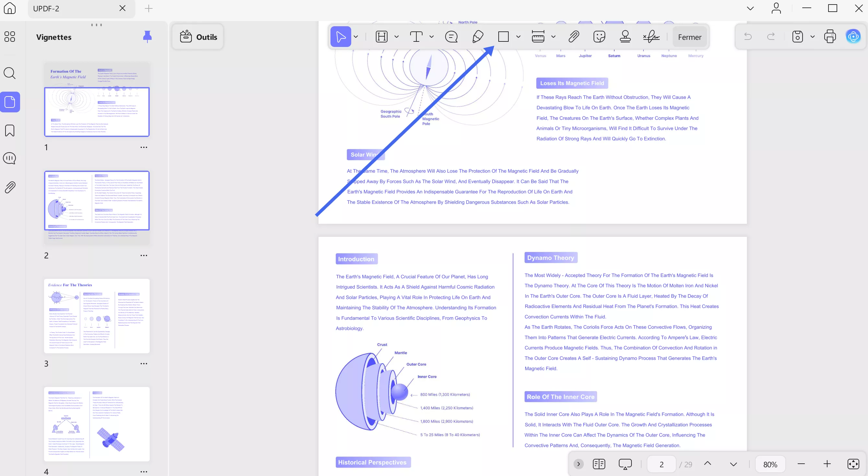Save the document

coord(798,36)
